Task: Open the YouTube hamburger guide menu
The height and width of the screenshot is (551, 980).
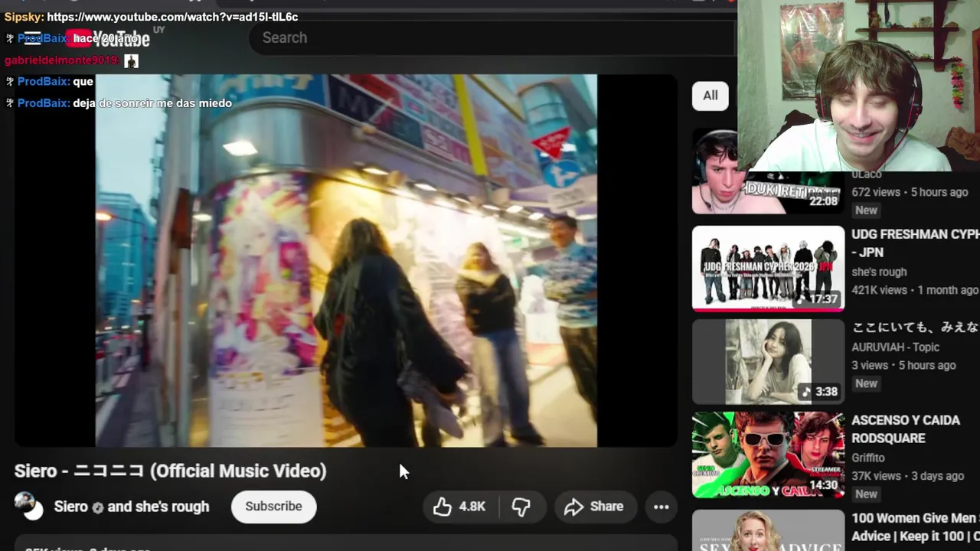Action: [32, 38]
